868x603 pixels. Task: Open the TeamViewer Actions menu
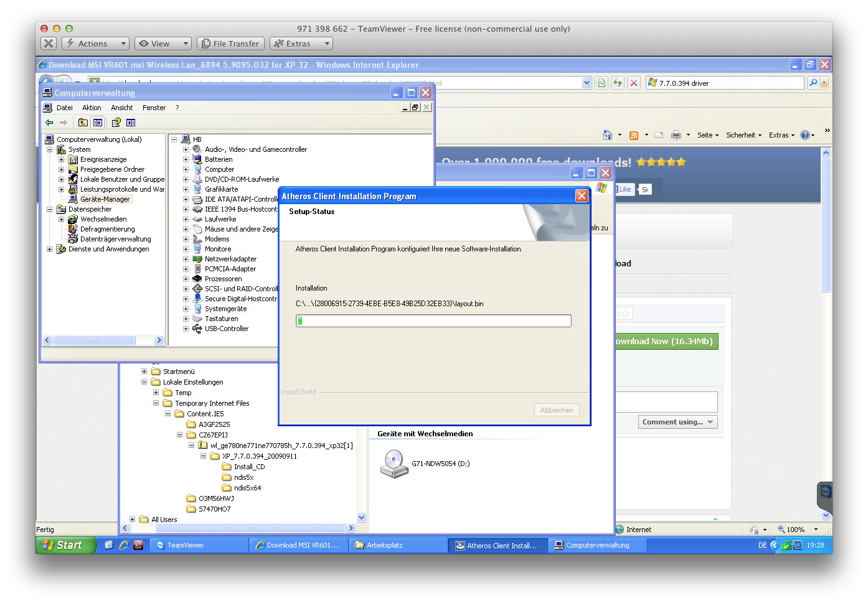coord(95,44)
